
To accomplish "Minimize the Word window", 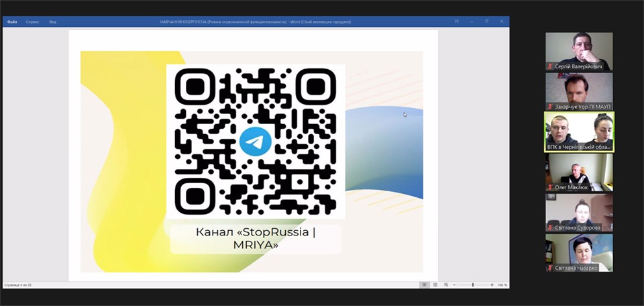I will [472, 21].
